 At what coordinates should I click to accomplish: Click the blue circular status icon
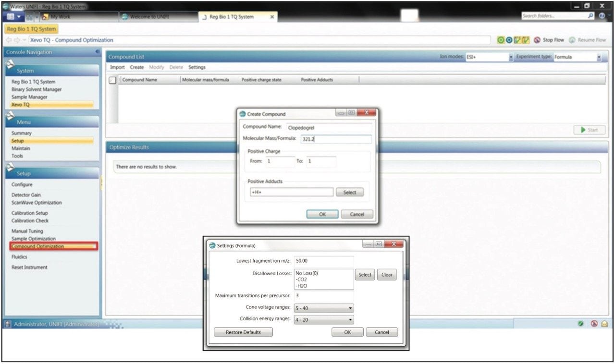coord(509,40)
